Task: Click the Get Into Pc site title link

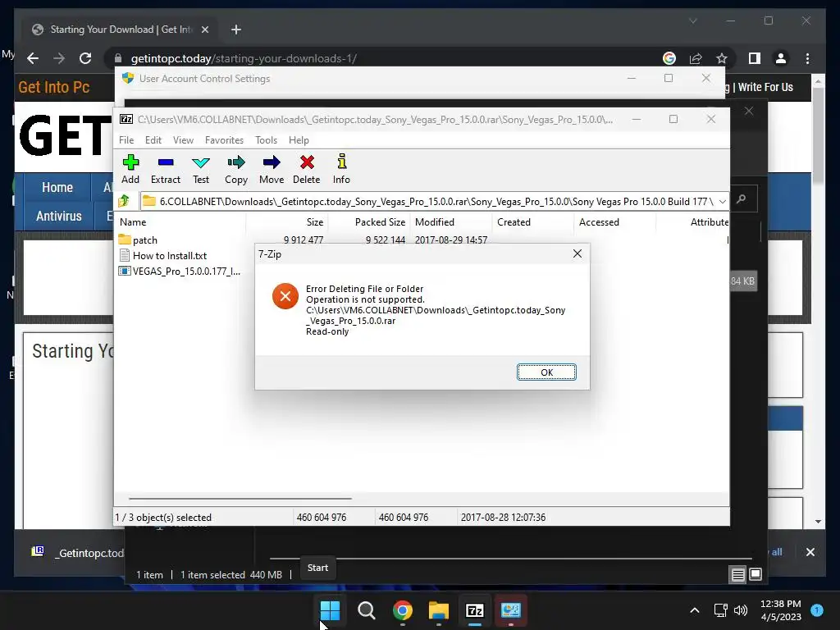Action: click(x=54, y=87)
